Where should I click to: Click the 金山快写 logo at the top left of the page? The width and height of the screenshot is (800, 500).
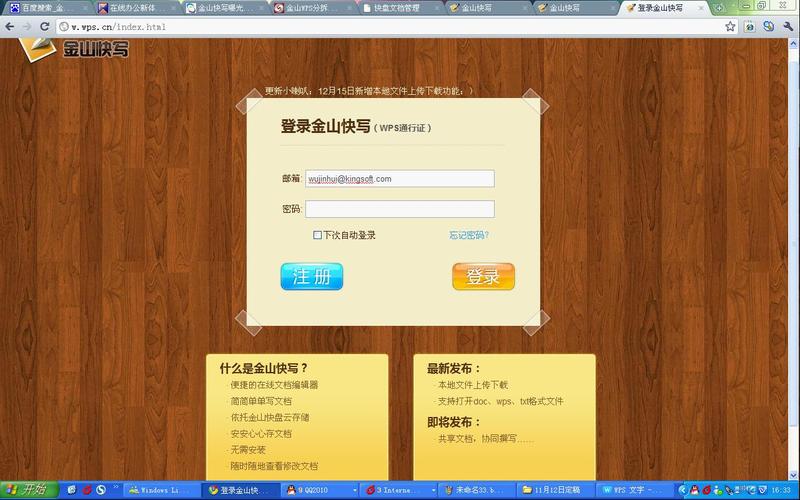click(x=74, y=49)
